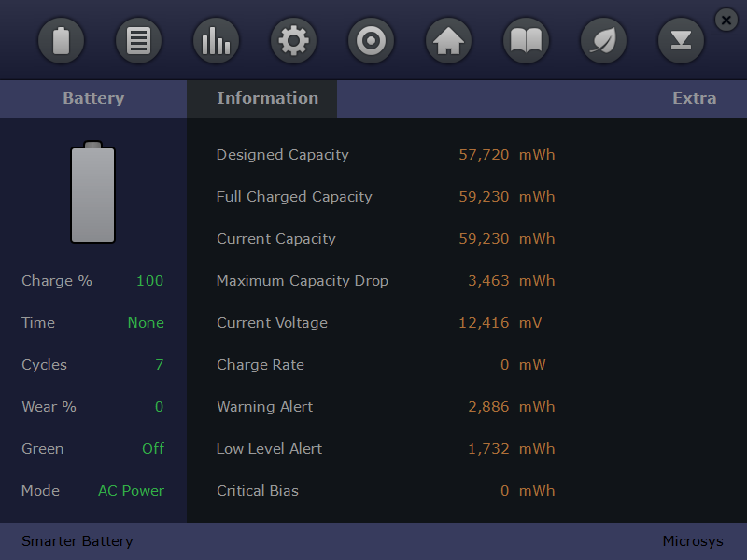Activate Green Mode via the leaf icon

click(603, 40)
